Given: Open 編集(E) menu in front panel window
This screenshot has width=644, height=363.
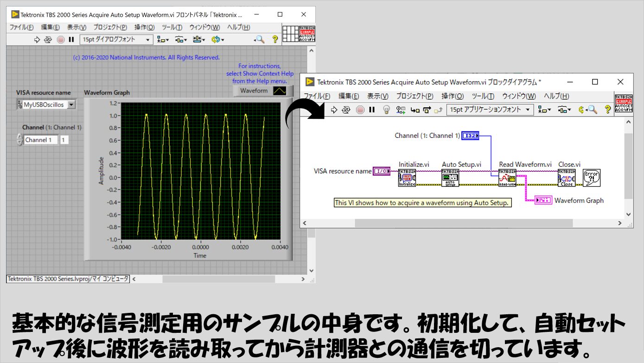Looking at the screenshot, I should click(x=51, y=27).
